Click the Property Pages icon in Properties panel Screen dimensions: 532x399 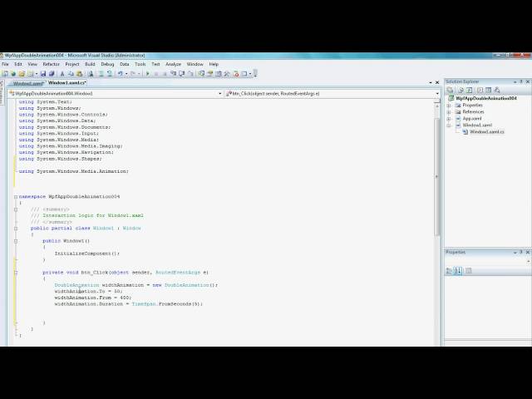(x=469, y=271)
